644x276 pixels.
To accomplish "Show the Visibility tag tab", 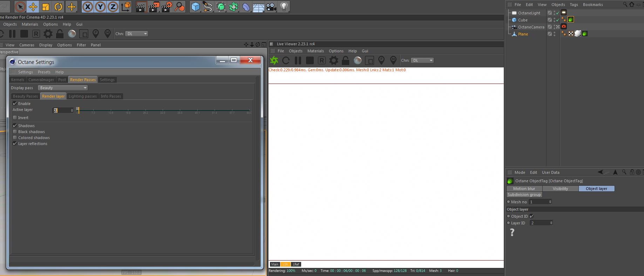I will tap(560, 189).
